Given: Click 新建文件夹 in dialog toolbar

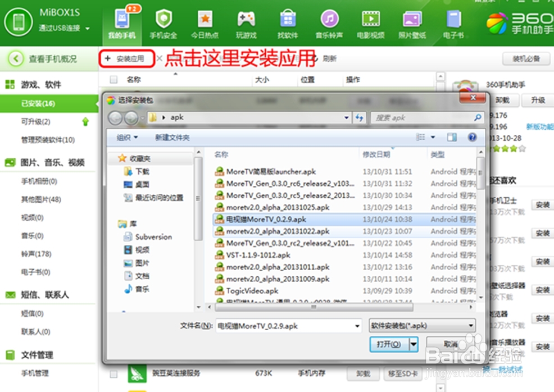Looking at the screenshot, I should [172, 138].
